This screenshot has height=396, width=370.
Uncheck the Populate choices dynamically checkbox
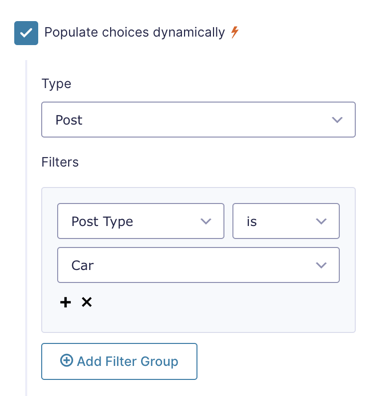point(26,33)
